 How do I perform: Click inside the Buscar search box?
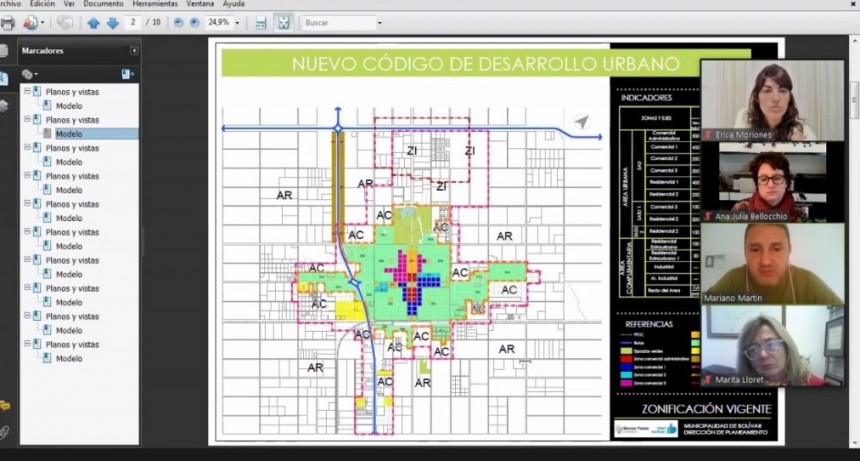click(337, 22)
